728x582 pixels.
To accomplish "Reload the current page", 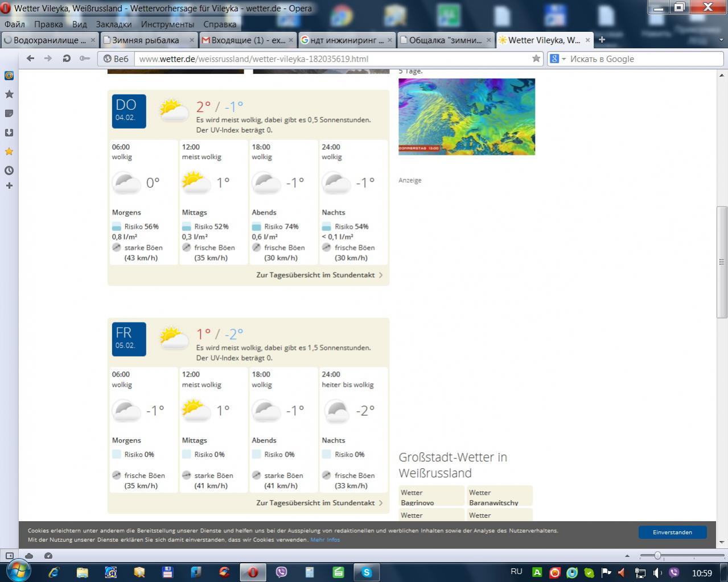I will (x=67, y=59).
